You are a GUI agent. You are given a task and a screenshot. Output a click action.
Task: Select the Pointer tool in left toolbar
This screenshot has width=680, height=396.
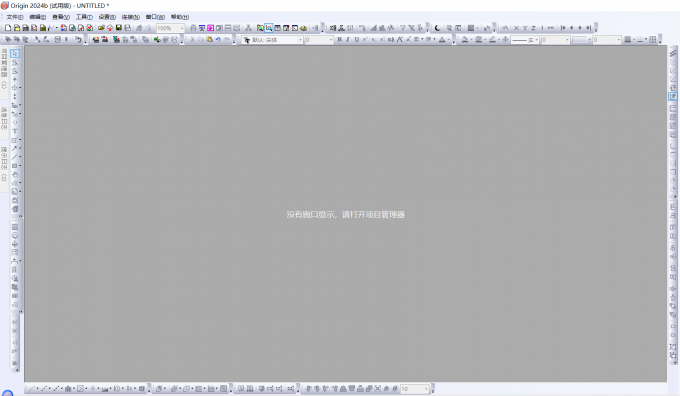point(15,53)
